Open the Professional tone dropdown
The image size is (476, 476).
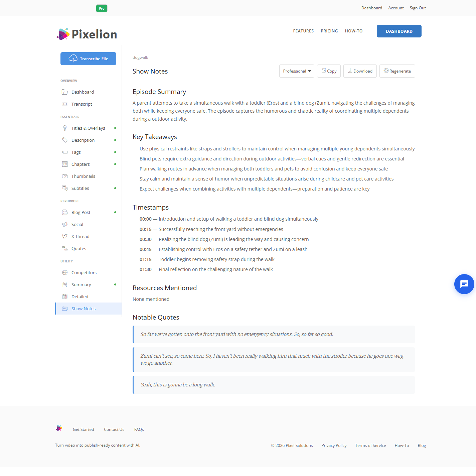pyautogui.click(x=297, y=71)
